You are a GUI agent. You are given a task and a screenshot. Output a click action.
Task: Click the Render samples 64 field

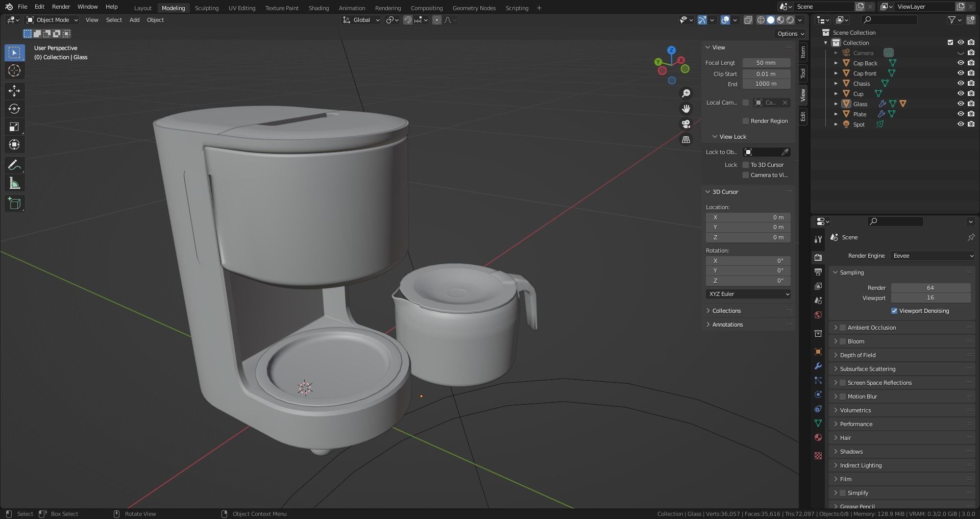point(930,288)
